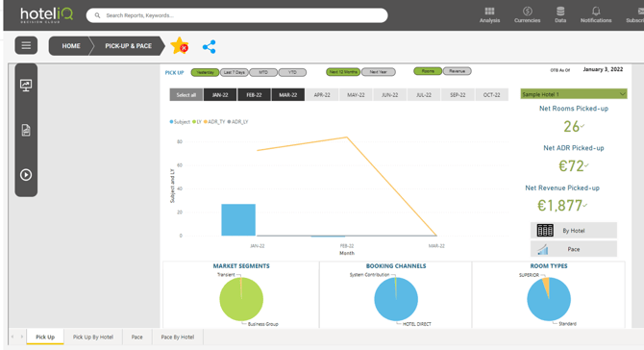Click the tab scroll left arrow
This screenshot has width=644, height=350.
tap(12, 337)
